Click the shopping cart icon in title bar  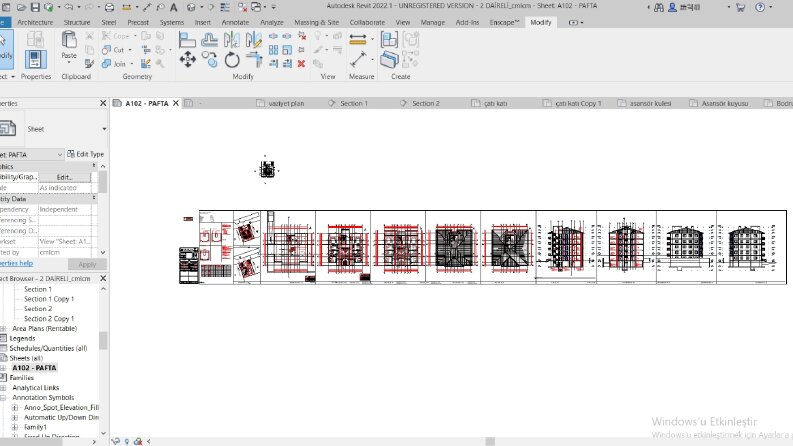[x=740, y=8]
